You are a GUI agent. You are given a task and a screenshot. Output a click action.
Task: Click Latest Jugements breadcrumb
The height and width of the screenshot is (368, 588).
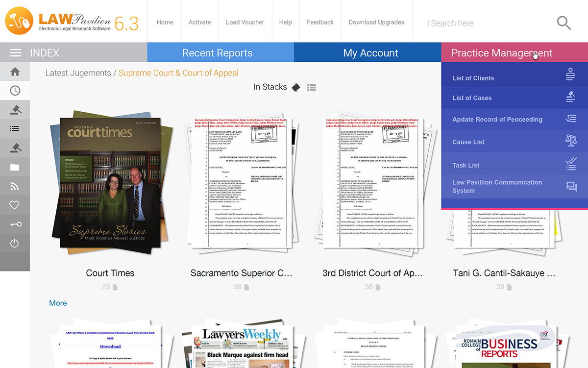pyautogui.click(x=78, y=73)
